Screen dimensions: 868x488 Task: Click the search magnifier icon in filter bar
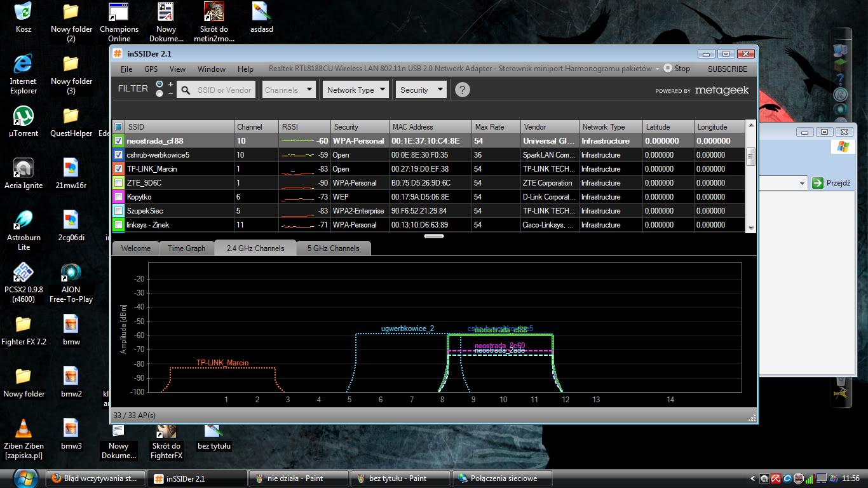pos(186,90)
